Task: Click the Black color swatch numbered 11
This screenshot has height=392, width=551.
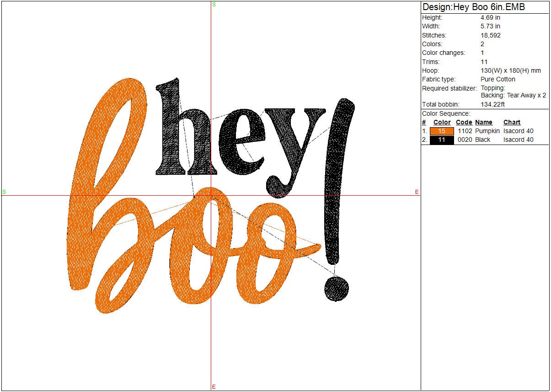Action: [x=442, y=140]
